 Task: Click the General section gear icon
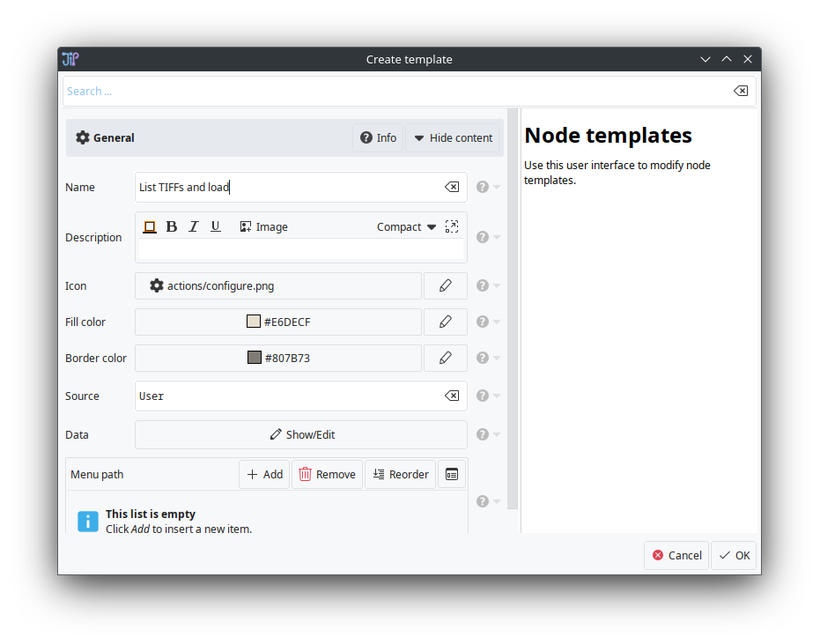pos(83,137)
